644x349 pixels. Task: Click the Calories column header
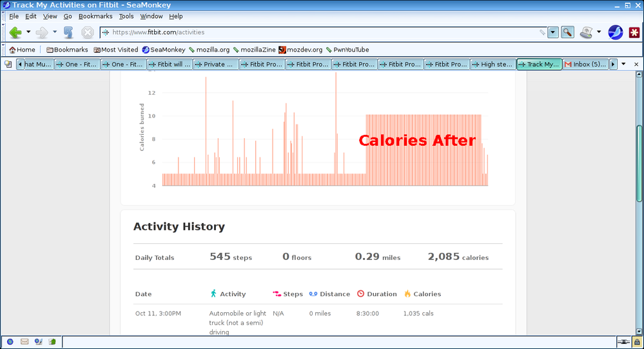423,294
